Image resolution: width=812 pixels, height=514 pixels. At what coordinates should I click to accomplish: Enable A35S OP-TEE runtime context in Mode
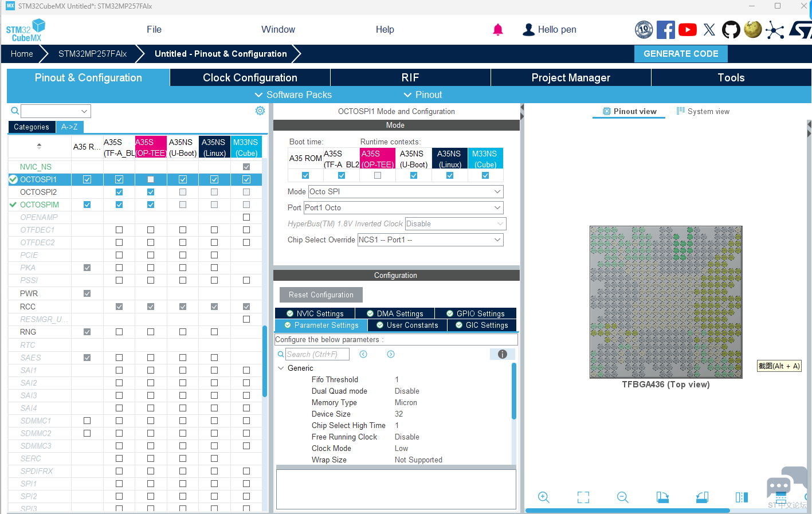pos(378,175)
